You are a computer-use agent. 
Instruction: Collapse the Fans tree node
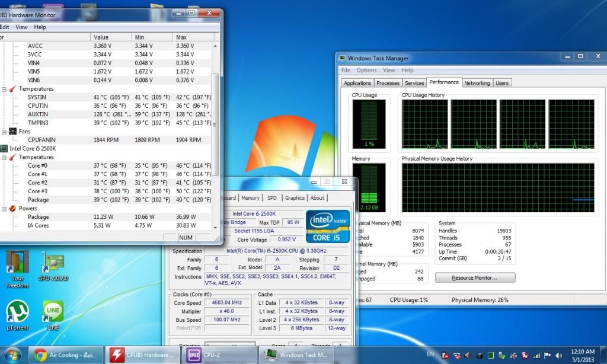(x=4, y=131)
